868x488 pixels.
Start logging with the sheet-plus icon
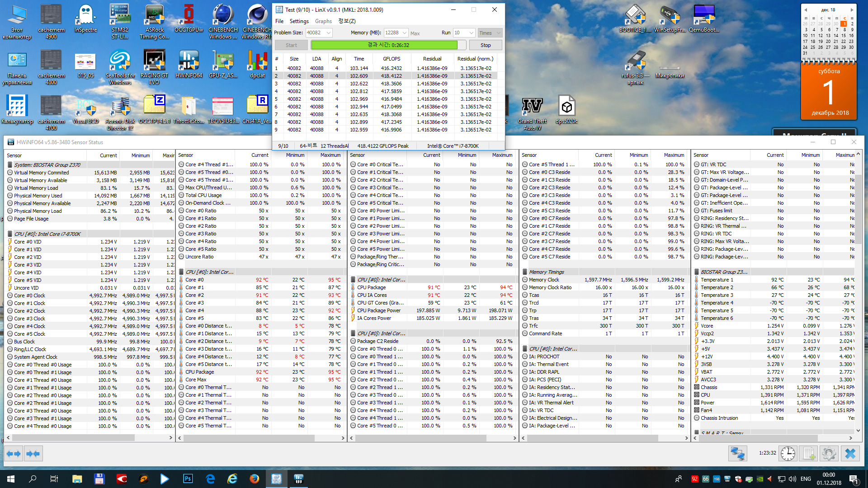(x=809, y=453)
